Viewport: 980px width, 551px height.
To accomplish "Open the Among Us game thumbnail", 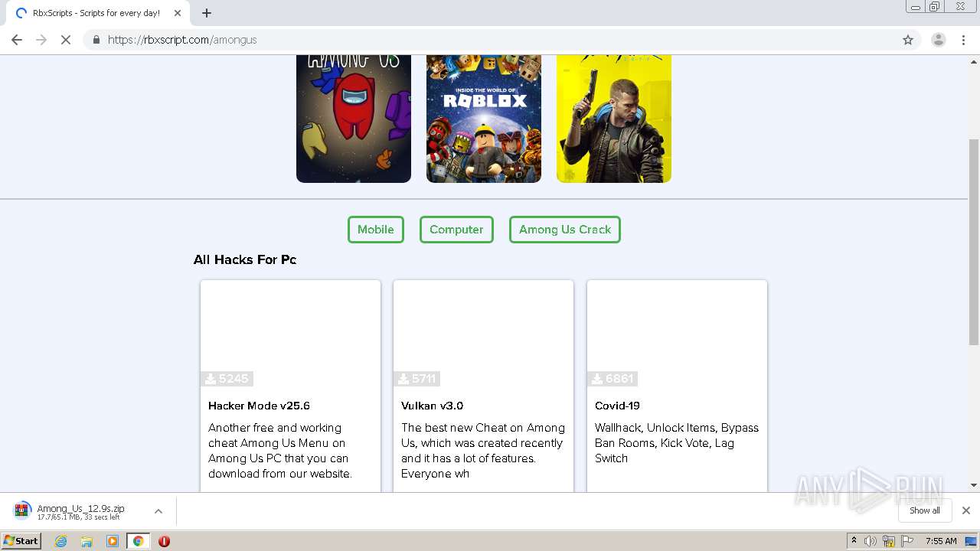I will coord(354,119).
